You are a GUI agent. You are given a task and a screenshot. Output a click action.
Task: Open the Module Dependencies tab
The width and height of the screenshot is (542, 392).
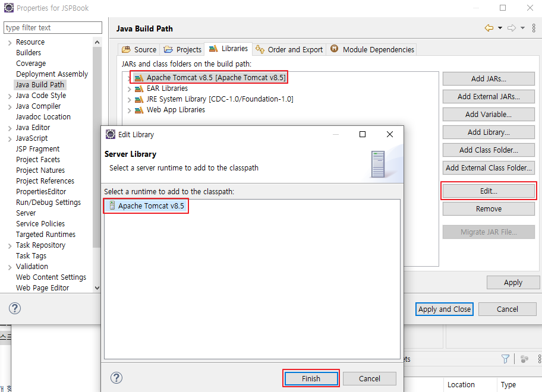pyautogui.click(x=371, y=50)
